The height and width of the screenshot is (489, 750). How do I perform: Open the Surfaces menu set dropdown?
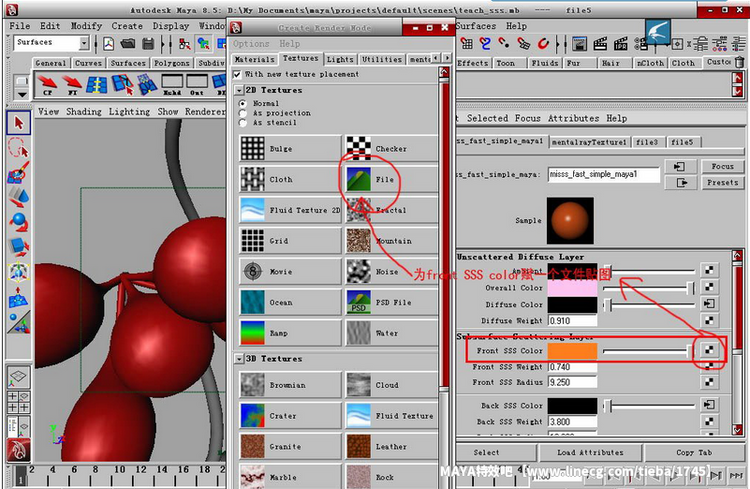point(84,43)
